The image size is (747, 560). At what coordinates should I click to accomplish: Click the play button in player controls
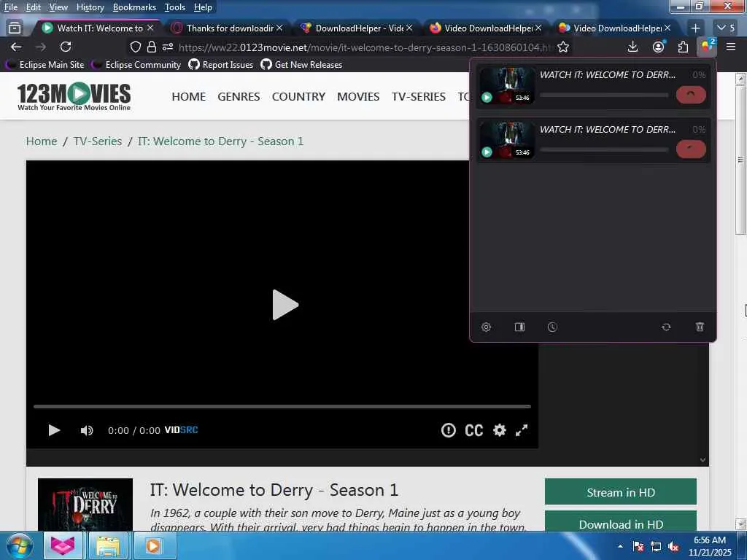click(x=54, y=430)
